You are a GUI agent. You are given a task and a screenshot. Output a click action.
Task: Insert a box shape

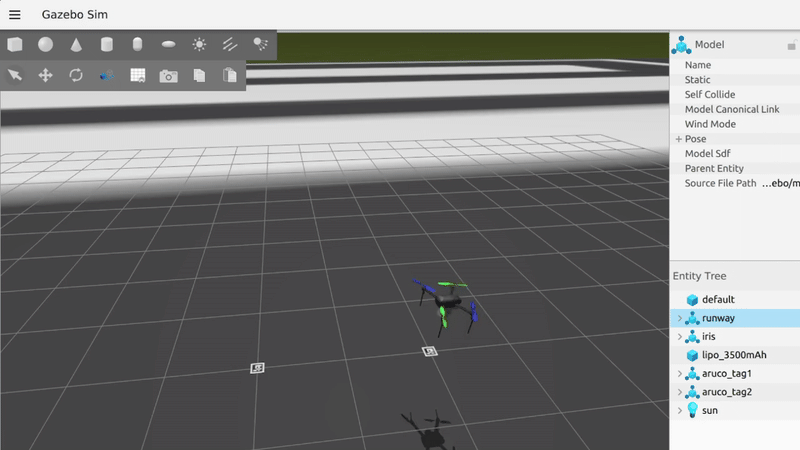15,44
